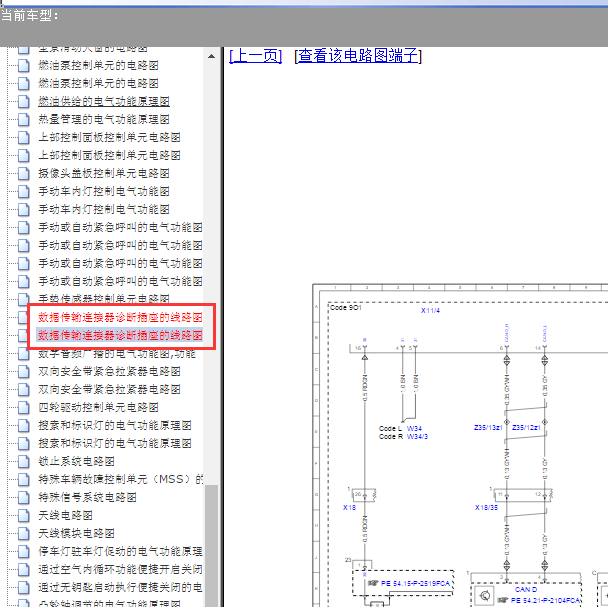Click the CAN D label in diagram
Viewport: 608px width, 607px height.
tap(526, 590)
